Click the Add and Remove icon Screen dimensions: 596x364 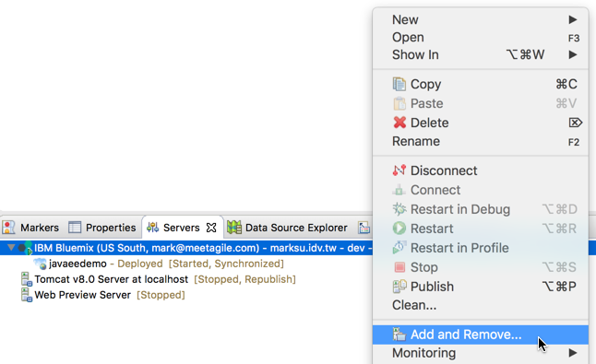click(399, 335)
